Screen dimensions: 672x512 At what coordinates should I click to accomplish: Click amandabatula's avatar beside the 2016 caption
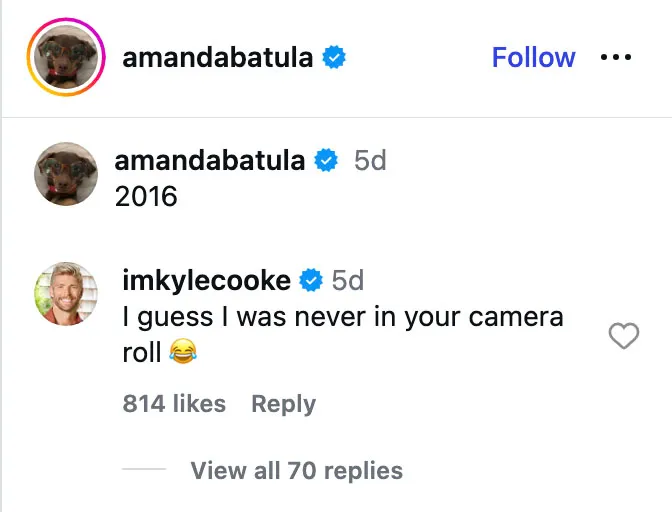(x=66, y=174)
